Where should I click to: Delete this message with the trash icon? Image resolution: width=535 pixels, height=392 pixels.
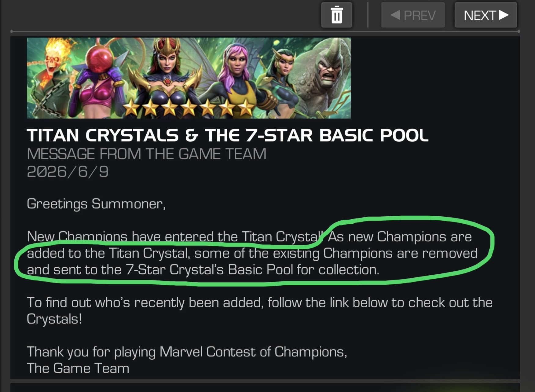pos(336,15)
